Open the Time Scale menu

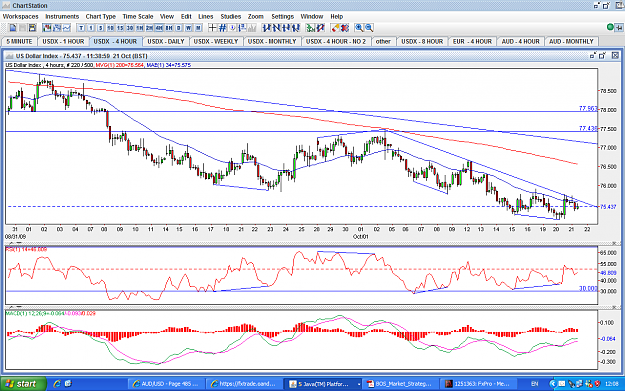click(x=138, y=16)
